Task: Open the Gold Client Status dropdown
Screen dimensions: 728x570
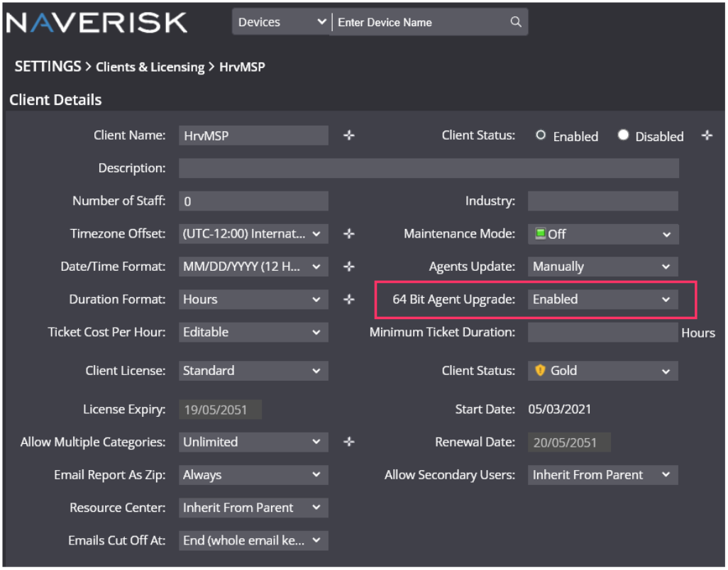Action: (x=602, y=371)
